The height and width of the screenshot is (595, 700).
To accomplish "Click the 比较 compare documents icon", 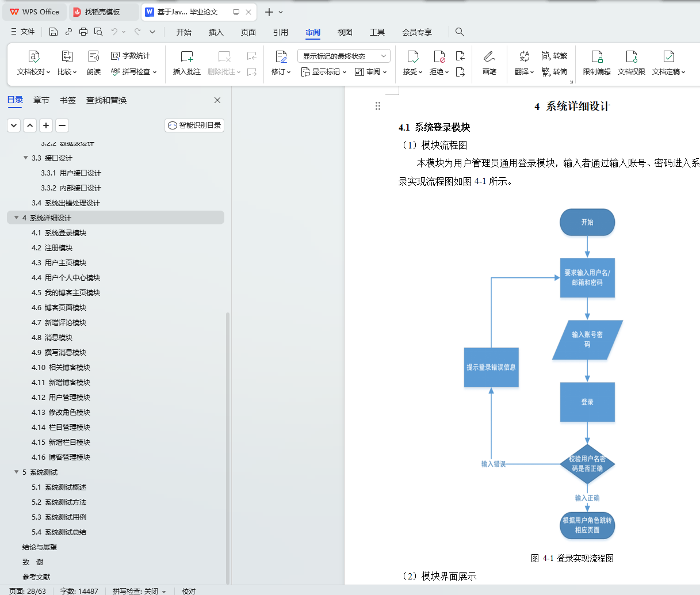I will [67, 56].
